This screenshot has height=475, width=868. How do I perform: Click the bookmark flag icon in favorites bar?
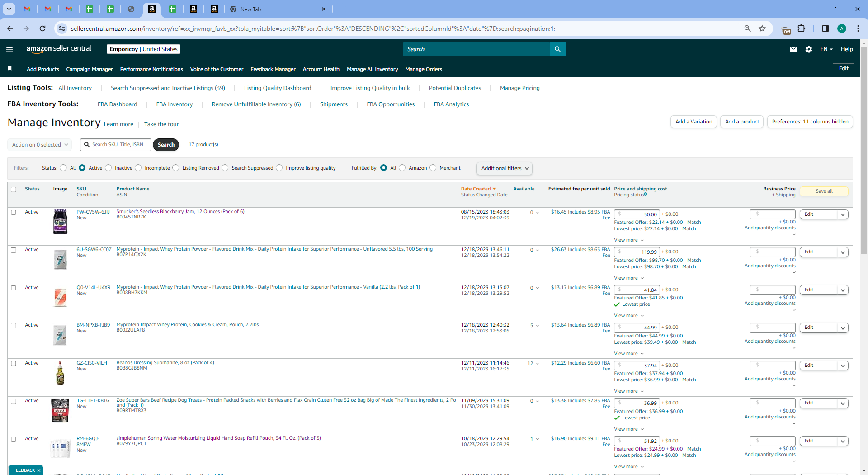[x=9, y=69]
